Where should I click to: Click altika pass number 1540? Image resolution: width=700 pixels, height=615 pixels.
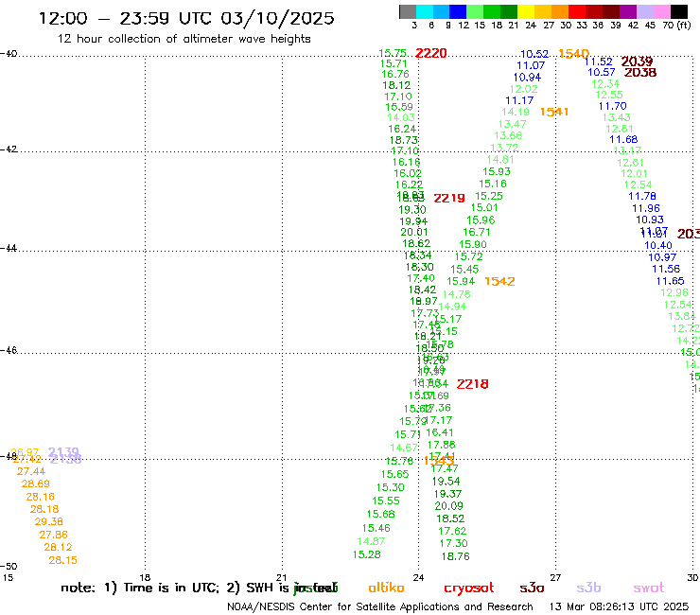click(x=573, y=54)
